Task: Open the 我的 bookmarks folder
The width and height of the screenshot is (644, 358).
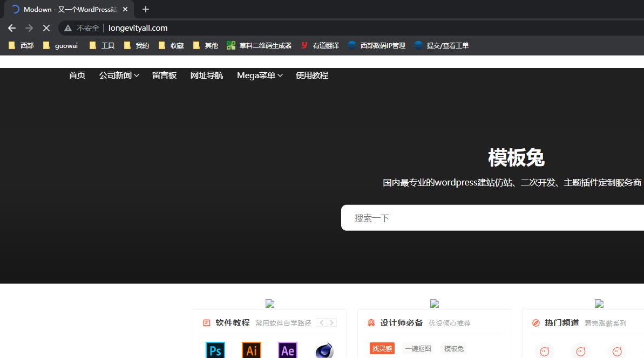Action: 137,45
